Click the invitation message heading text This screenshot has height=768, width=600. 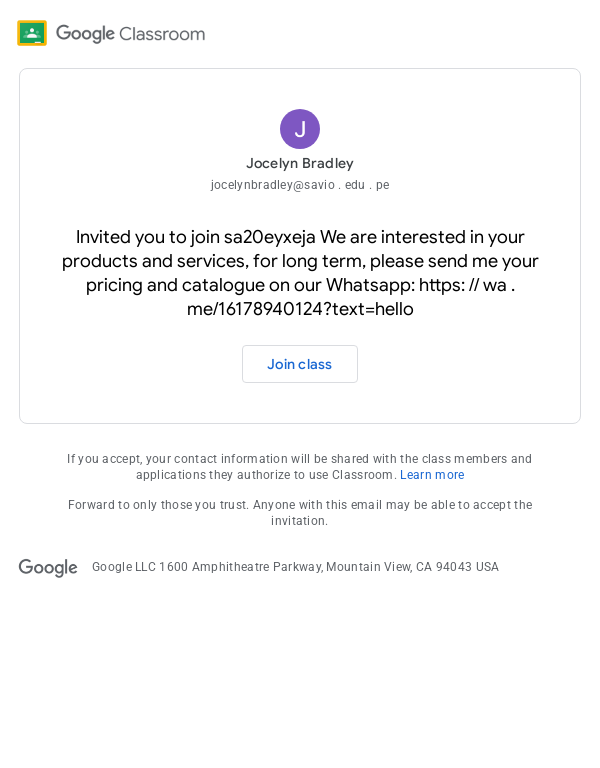click(x=300, y=273)
